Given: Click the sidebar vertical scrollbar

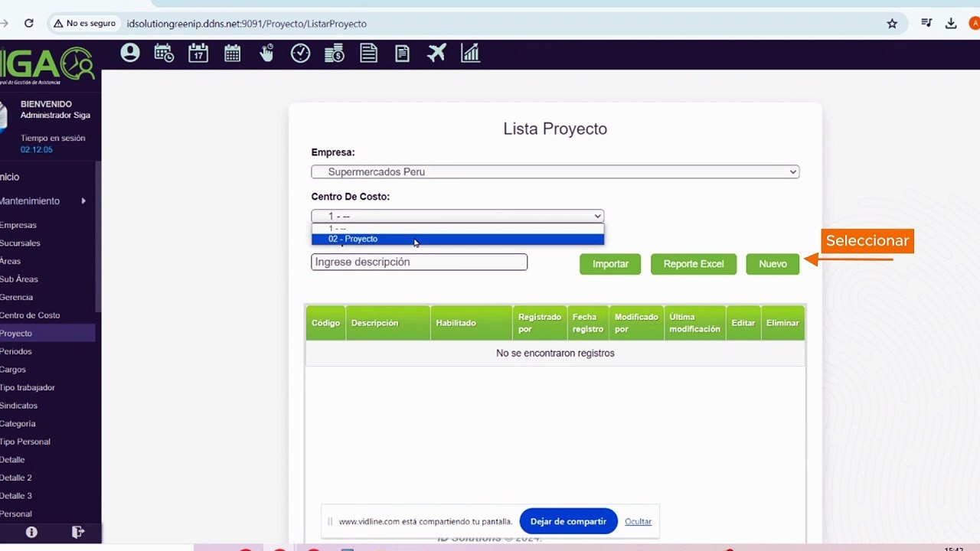Looking at the screenshot, I should [98, 237].
